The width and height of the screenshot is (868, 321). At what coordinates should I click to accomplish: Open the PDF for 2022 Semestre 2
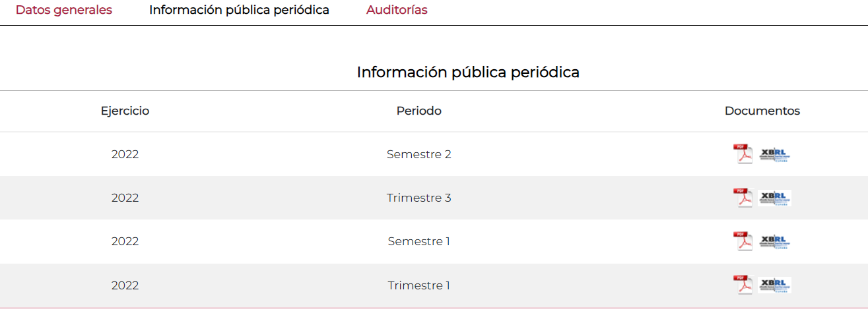pos(743,154)
